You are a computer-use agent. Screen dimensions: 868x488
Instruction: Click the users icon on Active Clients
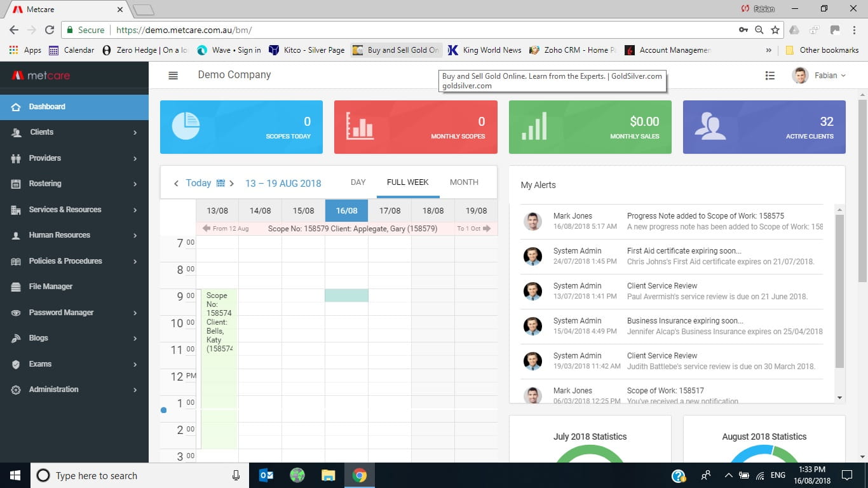710,126
